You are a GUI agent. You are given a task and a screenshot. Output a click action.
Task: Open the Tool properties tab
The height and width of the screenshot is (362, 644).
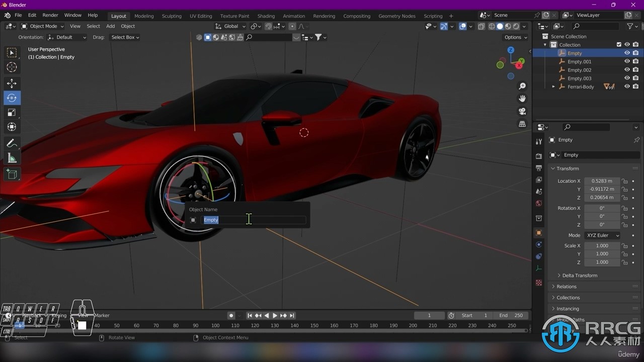point(539,142)
